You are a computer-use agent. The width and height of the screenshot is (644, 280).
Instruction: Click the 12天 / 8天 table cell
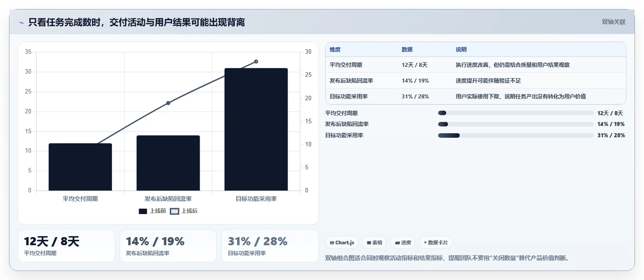(x=415, y=65)
